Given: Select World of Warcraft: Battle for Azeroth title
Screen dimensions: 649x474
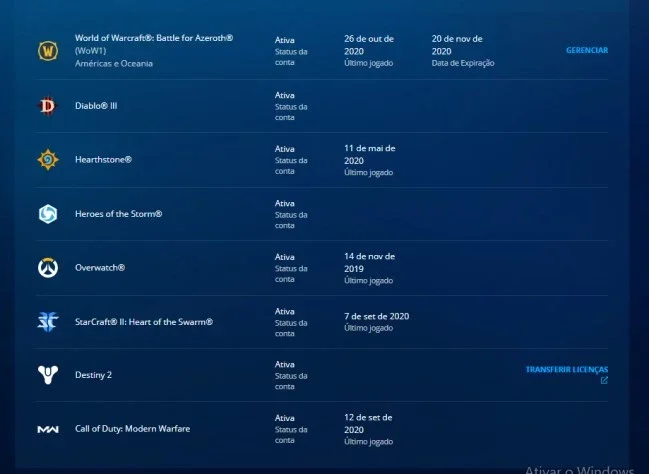Looking at the screenshot, I should 154,38.
